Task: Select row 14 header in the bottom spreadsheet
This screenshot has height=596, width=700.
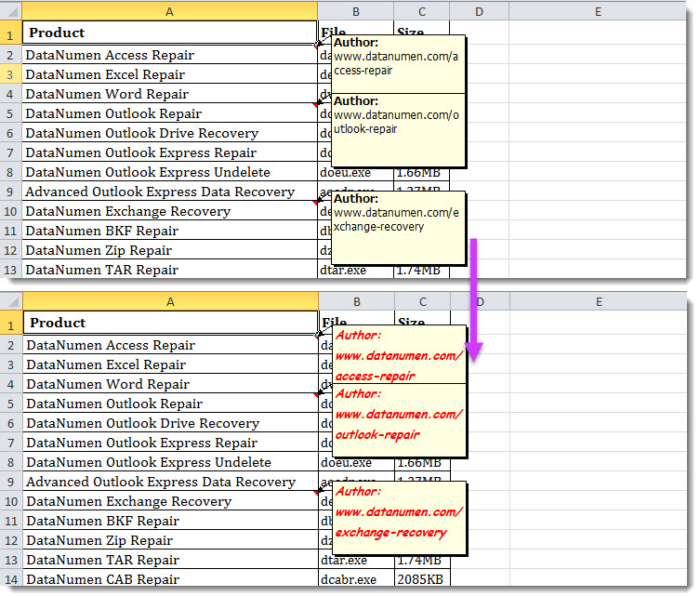Action: pyautogui.click(x=11, y=579)
